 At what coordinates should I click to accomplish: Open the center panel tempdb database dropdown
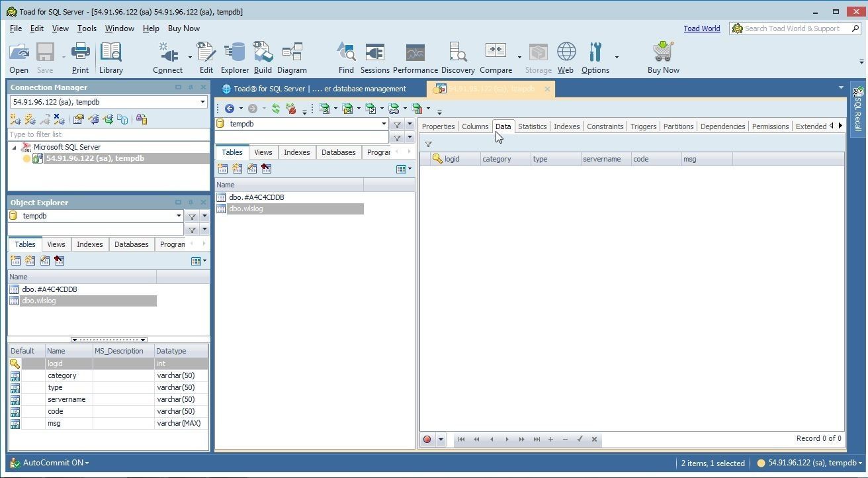tap(384, 124)
